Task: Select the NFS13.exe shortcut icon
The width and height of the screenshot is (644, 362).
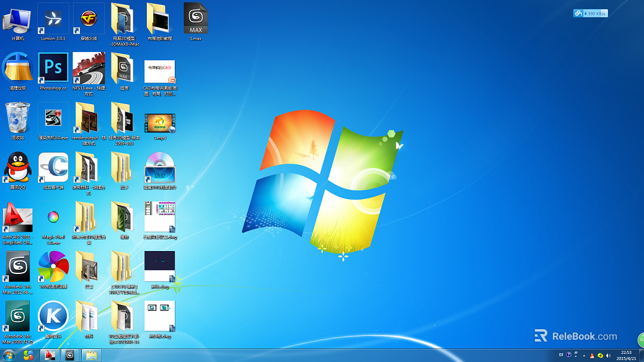Action: tap(89, 74)
